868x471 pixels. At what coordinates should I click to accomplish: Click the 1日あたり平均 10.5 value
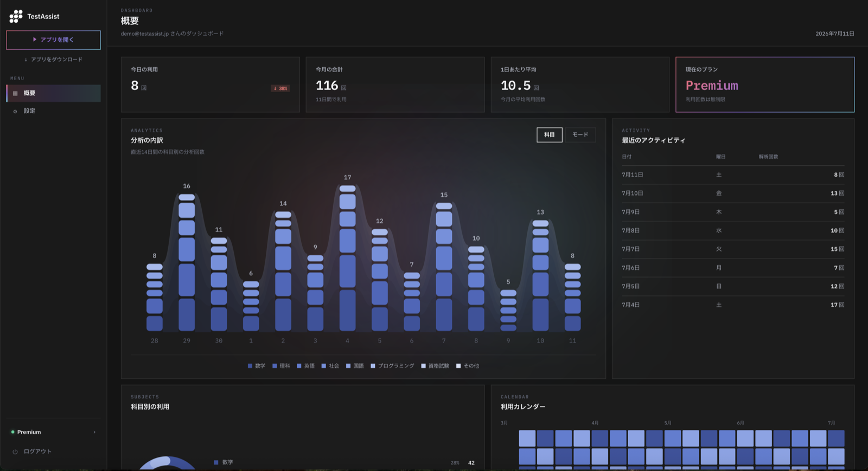coord(515,86)
